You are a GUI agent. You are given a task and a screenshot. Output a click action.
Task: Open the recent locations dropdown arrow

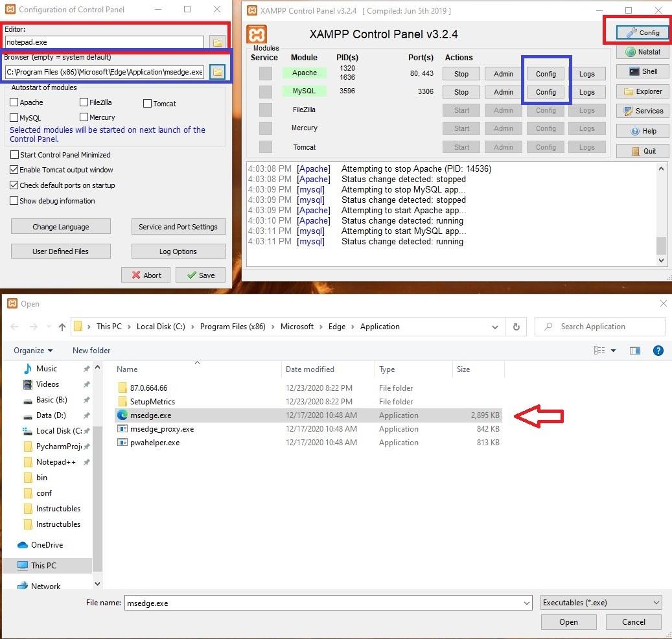[x=48, y=327]
